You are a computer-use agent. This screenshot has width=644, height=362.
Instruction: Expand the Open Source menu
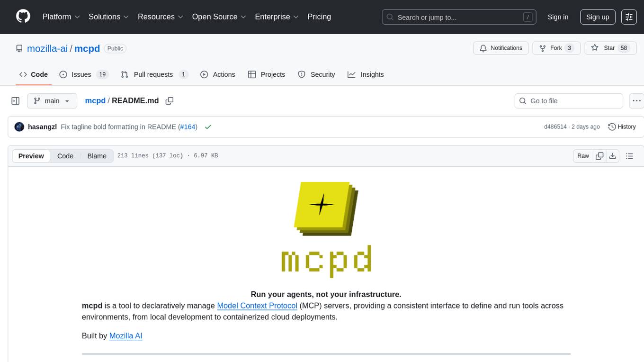(219, 17)
